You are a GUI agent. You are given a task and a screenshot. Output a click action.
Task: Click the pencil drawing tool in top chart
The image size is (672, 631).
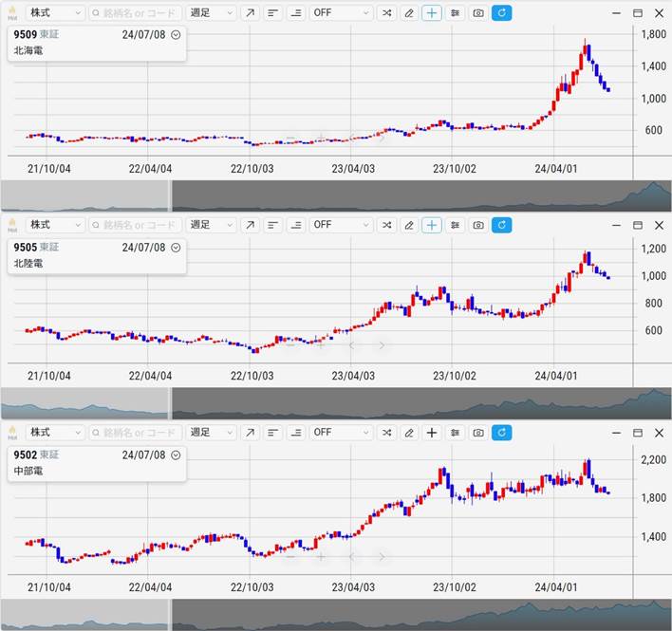(409, 13)
